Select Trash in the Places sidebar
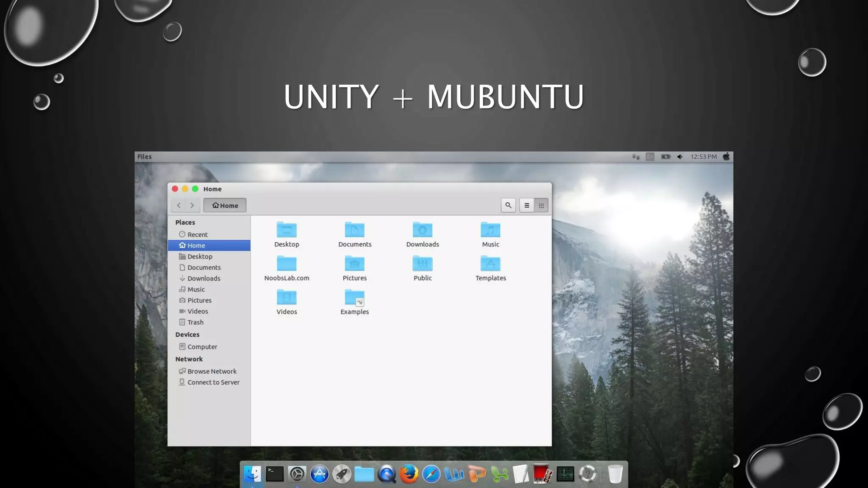The height and width of the screenshot is (488, 868). 209,322
